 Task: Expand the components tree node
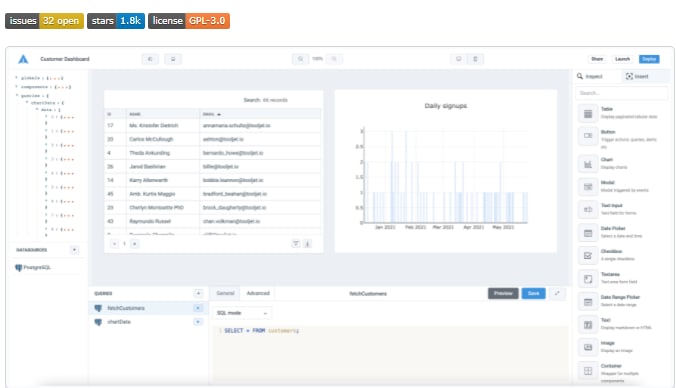(x=17, y=87)
